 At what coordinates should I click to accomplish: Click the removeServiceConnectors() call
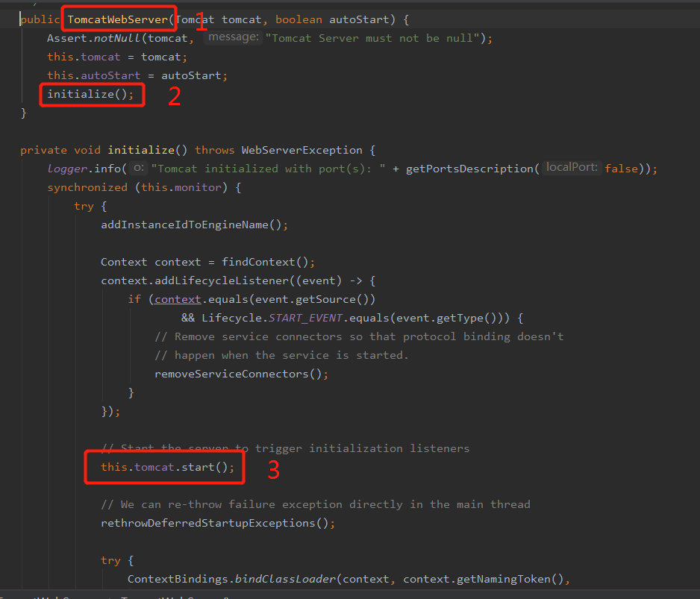pyautogui.click(x=238, y=374)
